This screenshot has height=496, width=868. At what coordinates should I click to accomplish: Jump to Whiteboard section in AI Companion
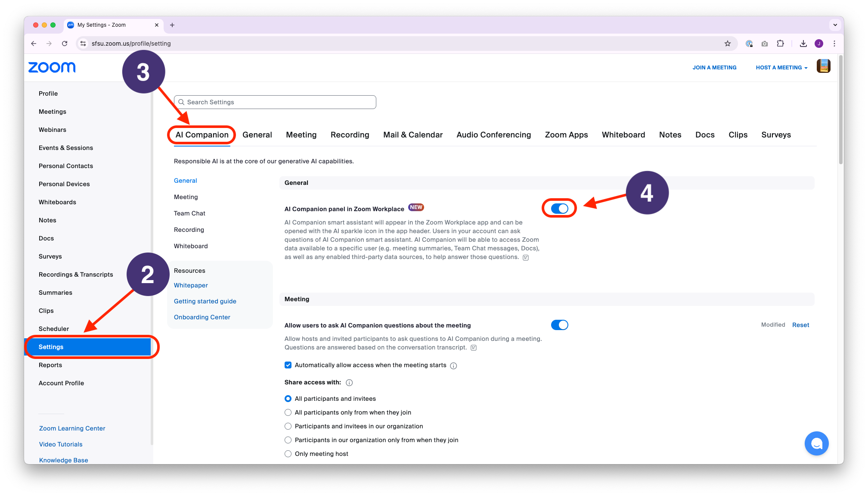(x=191, y=246)
